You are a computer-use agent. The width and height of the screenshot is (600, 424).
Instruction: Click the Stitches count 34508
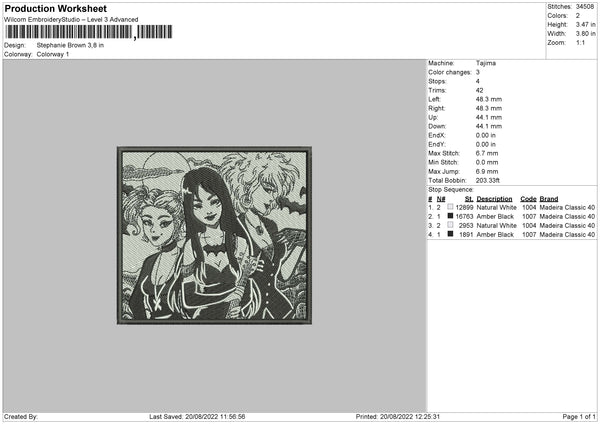coord(585,7)
